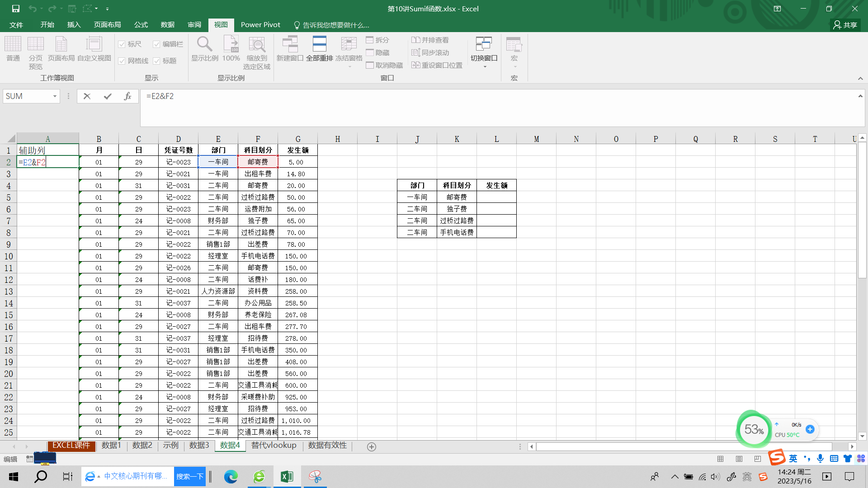This screenshot has height=488, width=868.
Task: Click Hide (隐藏) window button
Action: click(377, 53)
